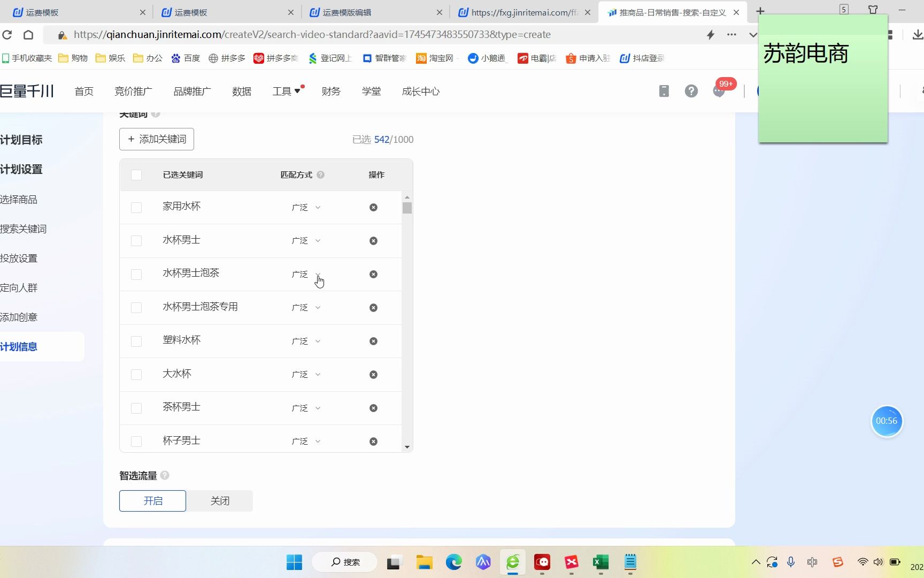The image size is (924, 578).
Task: Expand 广泛 dropdown for 水杯男士泡茶
Action: tap(306, 274)
